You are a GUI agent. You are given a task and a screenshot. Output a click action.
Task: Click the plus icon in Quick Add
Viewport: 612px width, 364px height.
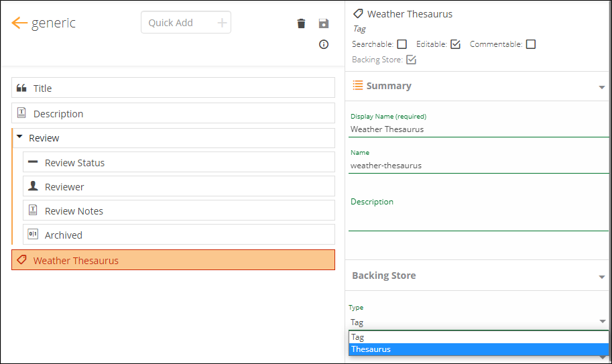pos(222,23)
